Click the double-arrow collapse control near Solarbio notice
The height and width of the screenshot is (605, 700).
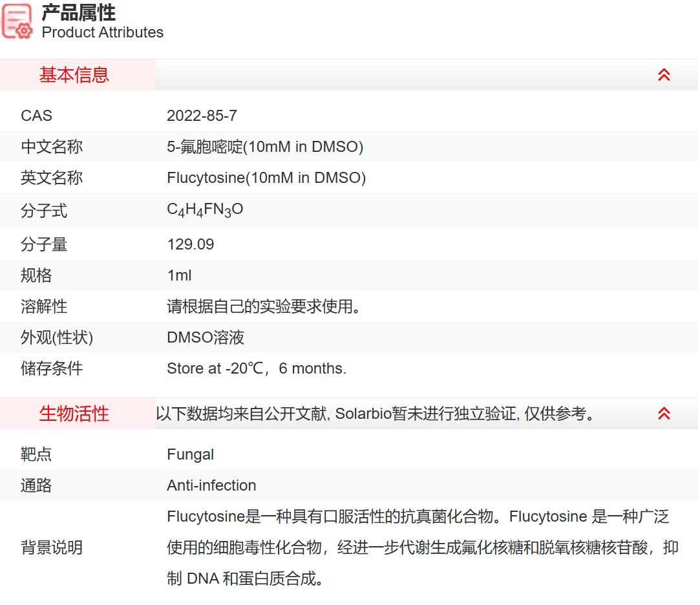coord(663,414)
